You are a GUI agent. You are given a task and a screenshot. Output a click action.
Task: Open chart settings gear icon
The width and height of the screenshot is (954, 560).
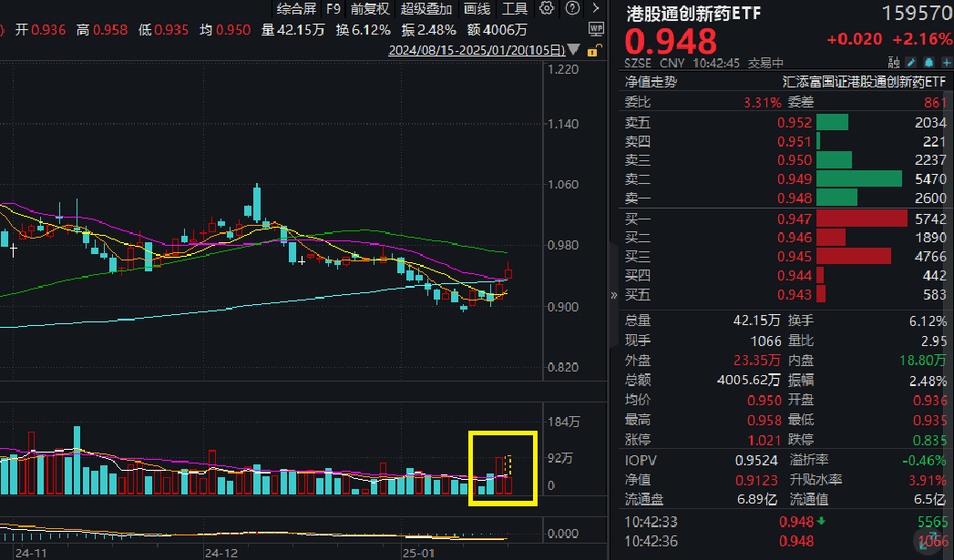click(547, 9)
